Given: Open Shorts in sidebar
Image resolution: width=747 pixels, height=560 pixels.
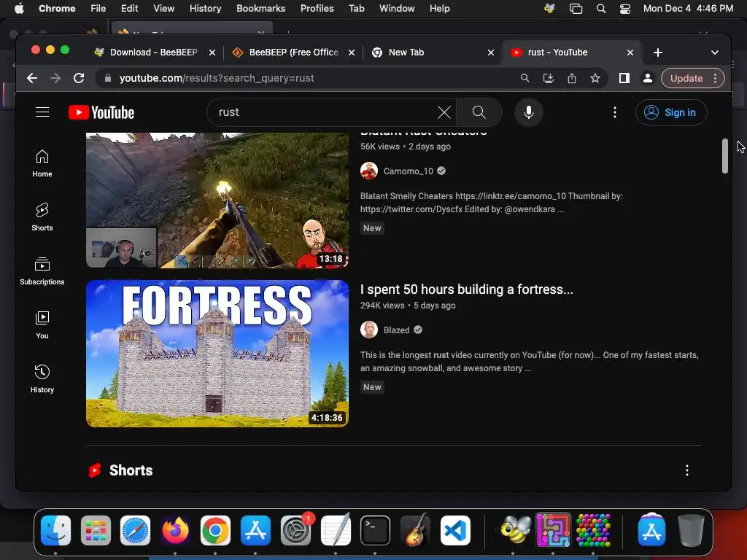Looking at the screenshot, I should click(42, 217).
